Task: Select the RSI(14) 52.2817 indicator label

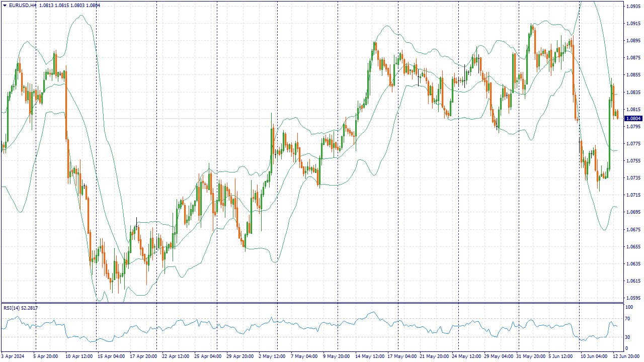Action: tap(21, 308)
